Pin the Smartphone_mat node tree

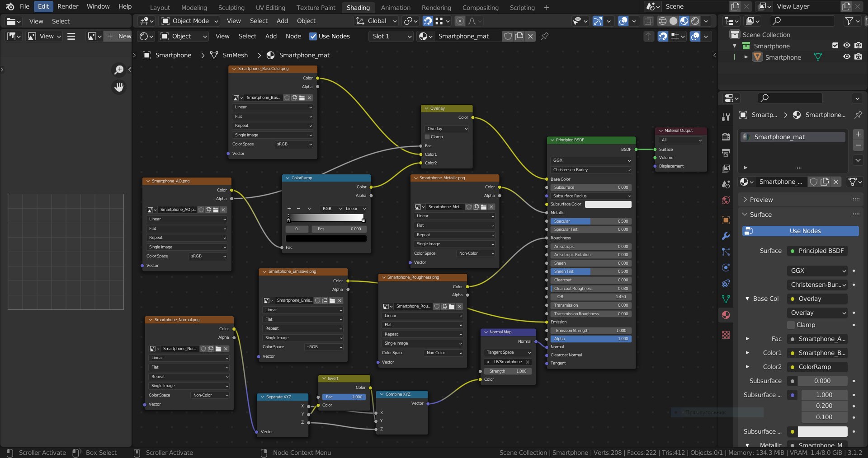click(545, 36)
